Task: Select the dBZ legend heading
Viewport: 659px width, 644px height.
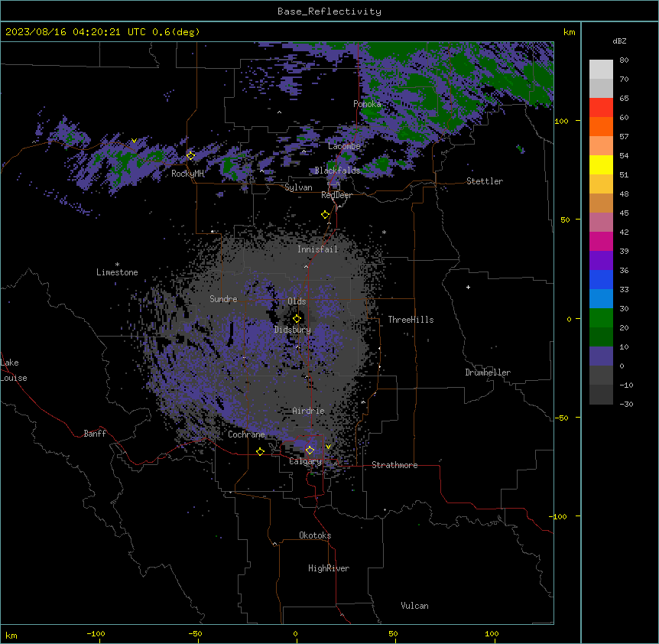Action: coord(619,41)
